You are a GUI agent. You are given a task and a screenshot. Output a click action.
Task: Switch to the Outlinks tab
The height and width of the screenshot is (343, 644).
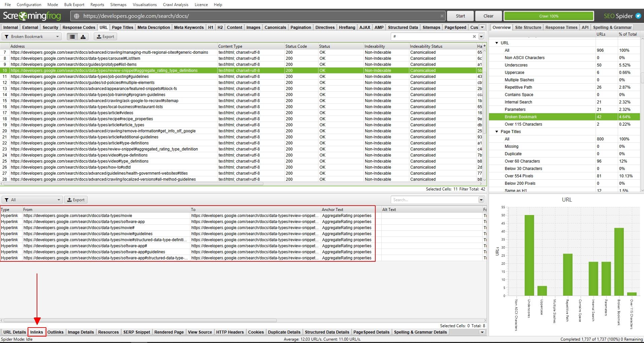pos(55,332)
